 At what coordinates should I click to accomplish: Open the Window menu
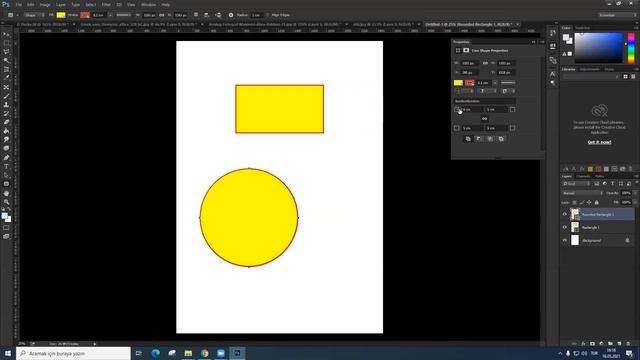(x=149, y=4)
